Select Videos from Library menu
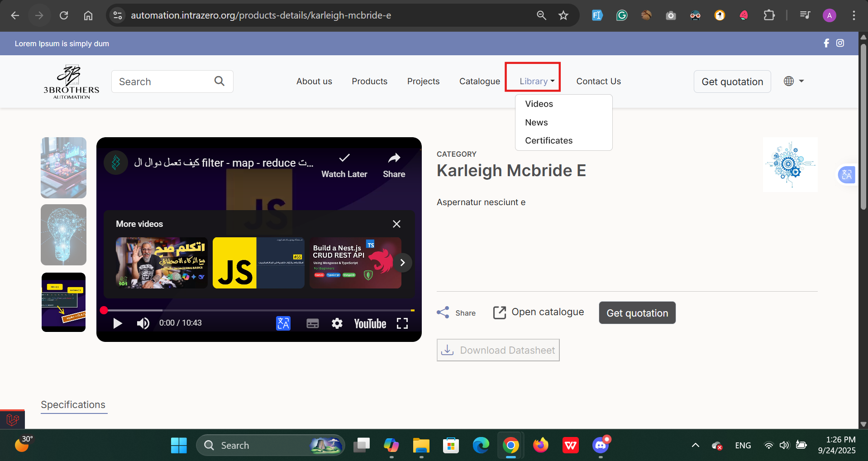868x461 pixels. (539, 104)
